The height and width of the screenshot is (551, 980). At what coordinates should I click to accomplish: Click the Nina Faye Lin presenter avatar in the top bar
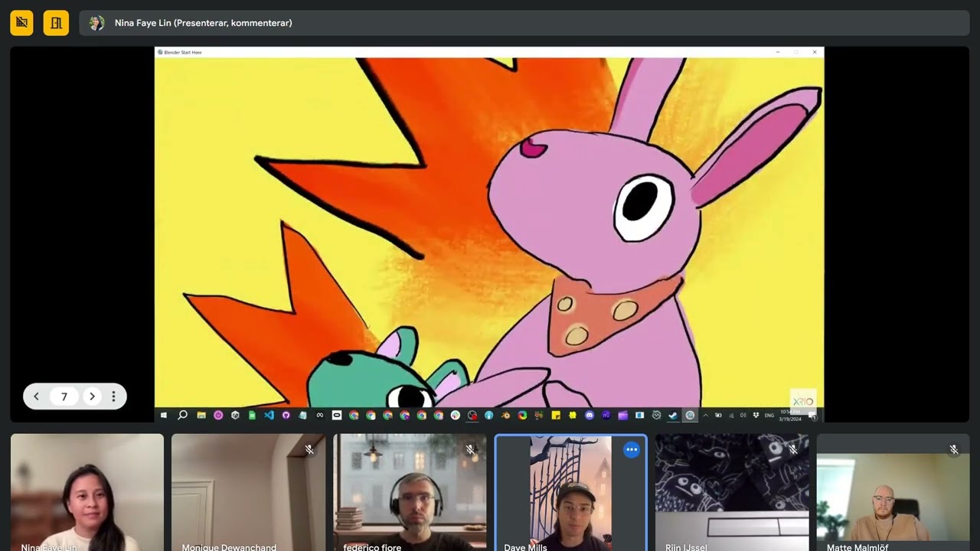click(x=96, y=23)
